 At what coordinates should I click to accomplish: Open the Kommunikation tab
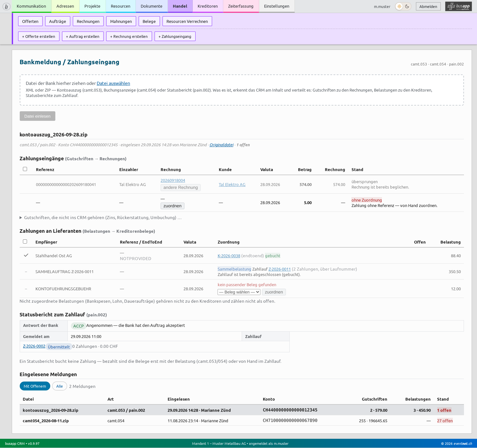[x=31, y=6]
